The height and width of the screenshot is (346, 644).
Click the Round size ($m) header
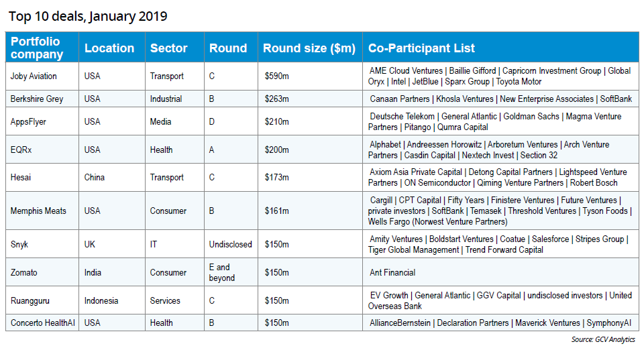(x=309, y=48)
